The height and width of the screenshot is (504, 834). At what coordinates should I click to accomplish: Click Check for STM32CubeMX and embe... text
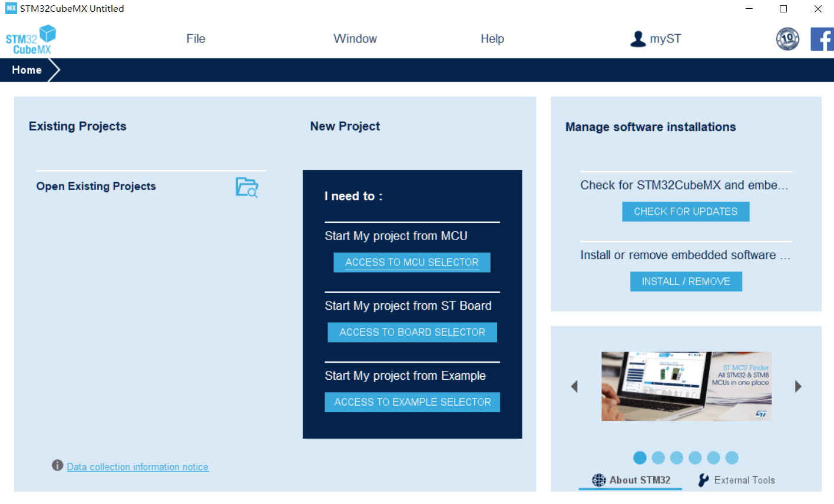point(684,185)
